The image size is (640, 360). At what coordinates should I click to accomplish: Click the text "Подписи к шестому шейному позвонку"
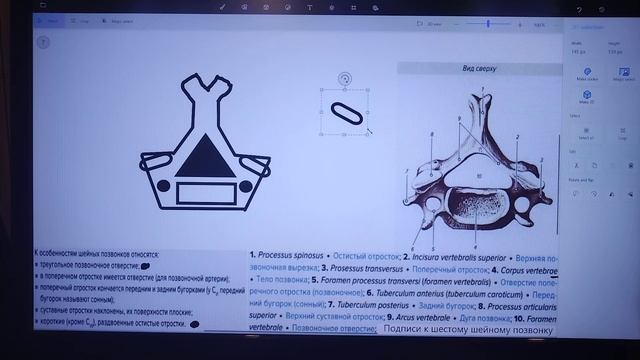click(x=468, y=329)
